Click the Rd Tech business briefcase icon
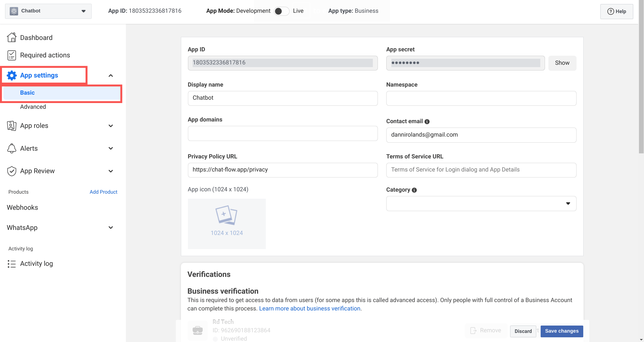The width and height of the screenshot is (644, 342). (x=197, y=331)
